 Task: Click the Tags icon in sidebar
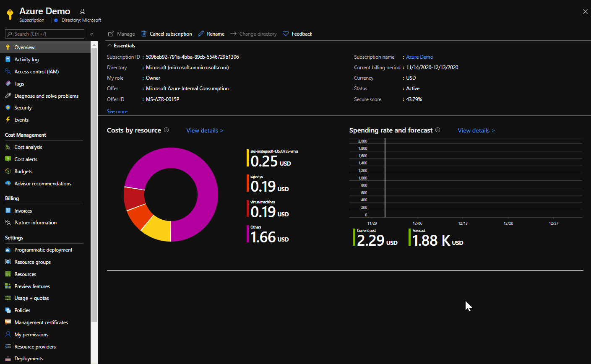pos(8,83)
